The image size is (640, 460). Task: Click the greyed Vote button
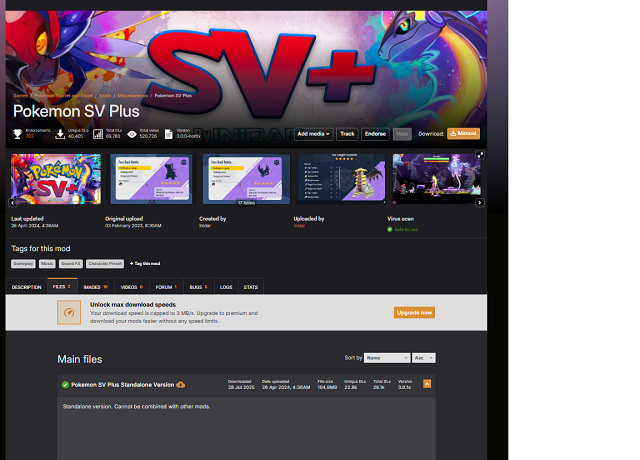tap(402, 134)
